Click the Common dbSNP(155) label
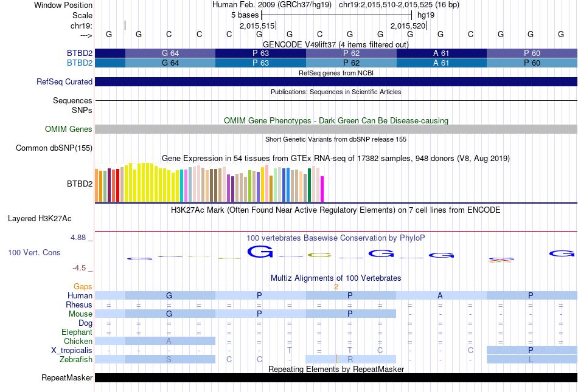Screen dimensions: 578x392 pos(54,148)
